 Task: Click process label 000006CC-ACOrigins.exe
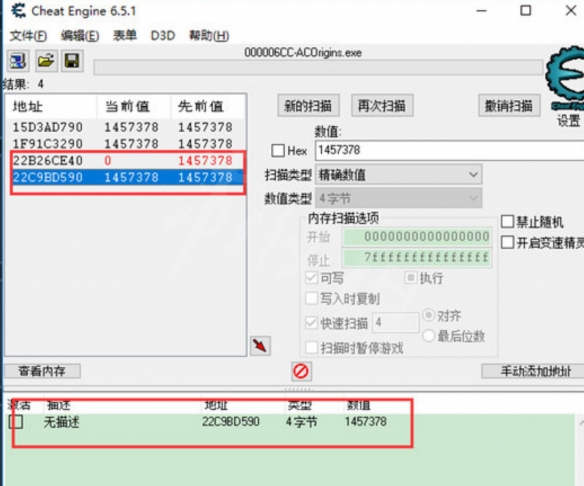coord(303,53)
